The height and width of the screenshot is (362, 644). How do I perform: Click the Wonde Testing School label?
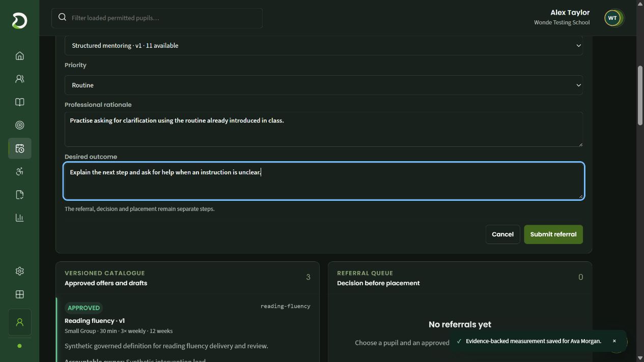pyautogui.click(x=562, y=22)
